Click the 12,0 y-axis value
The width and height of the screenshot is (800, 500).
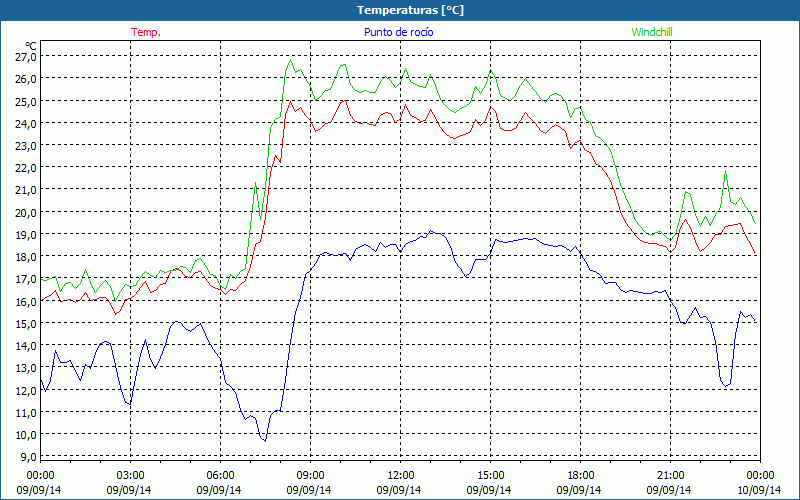coord(26,390)
